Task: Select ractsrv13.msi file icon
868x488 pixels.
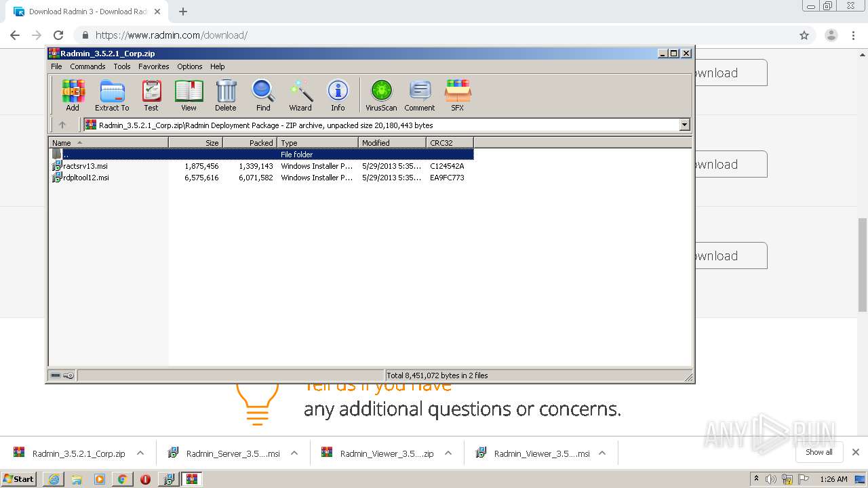Action: tap(57, 166)
